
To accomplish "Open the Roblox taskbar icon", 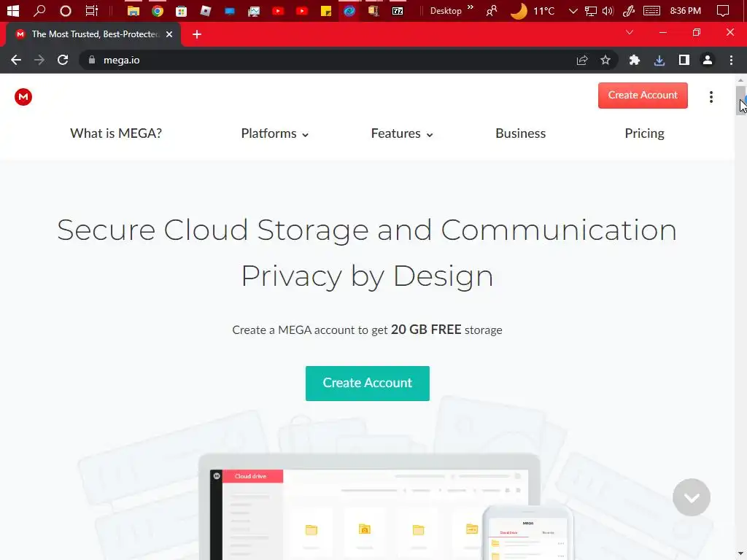I will tap(205, 10).
